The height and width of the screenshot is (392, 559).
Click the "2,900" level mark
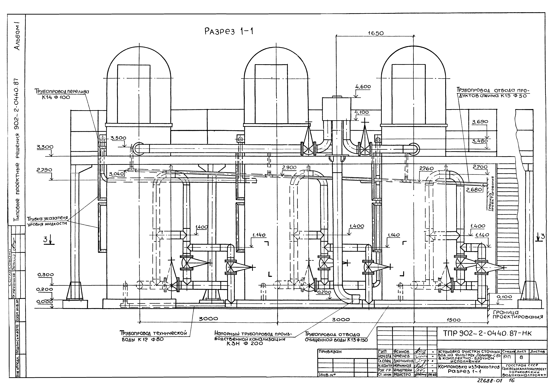tap(289, 167)
